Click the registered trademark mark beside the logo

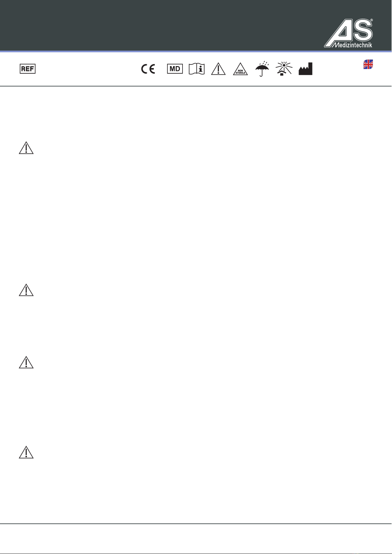pyautogui.click(x=372, y=20)
